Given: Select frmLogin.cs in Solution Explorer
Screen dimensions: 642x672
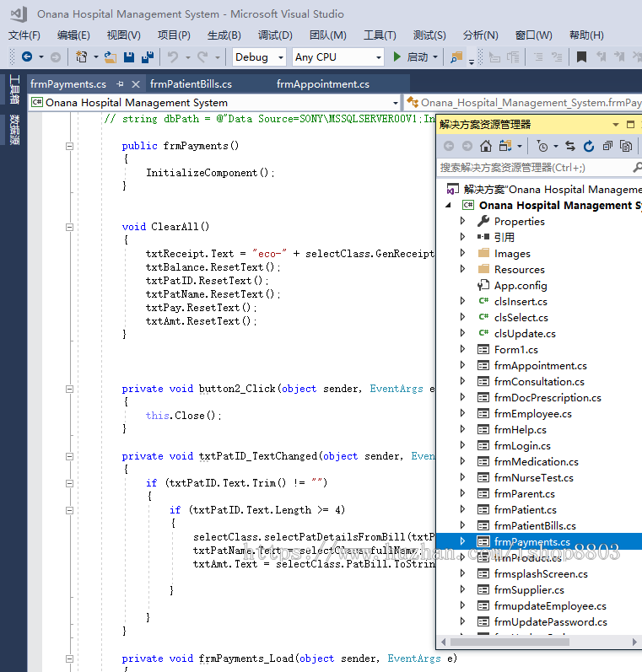Looking at the screenshot, I should click(x=522, y=446).
